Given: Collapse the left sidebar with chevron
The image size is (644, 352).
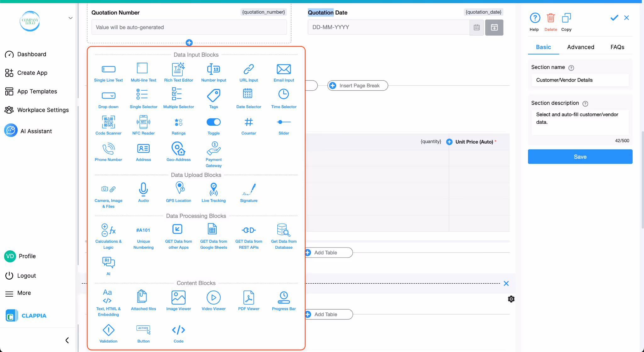Looking at the screenshot, I should [x=67, y=340].
